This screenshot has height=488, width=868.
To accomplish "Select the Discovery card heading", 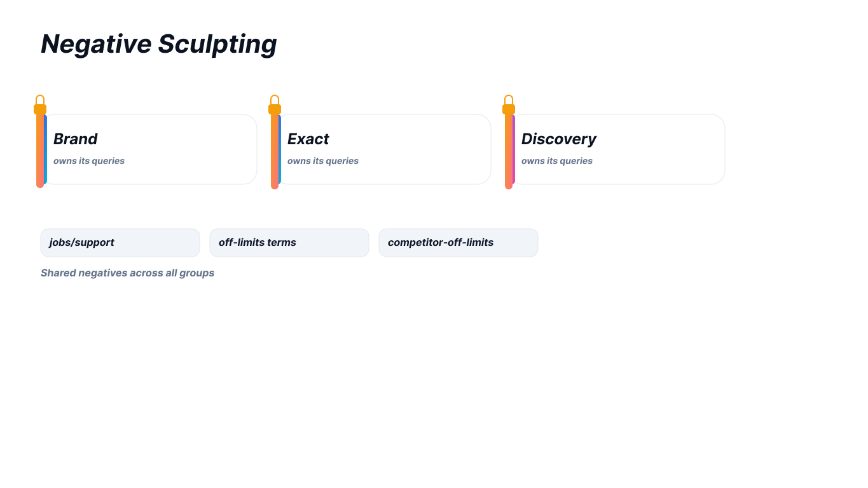I will coord(559,139).
